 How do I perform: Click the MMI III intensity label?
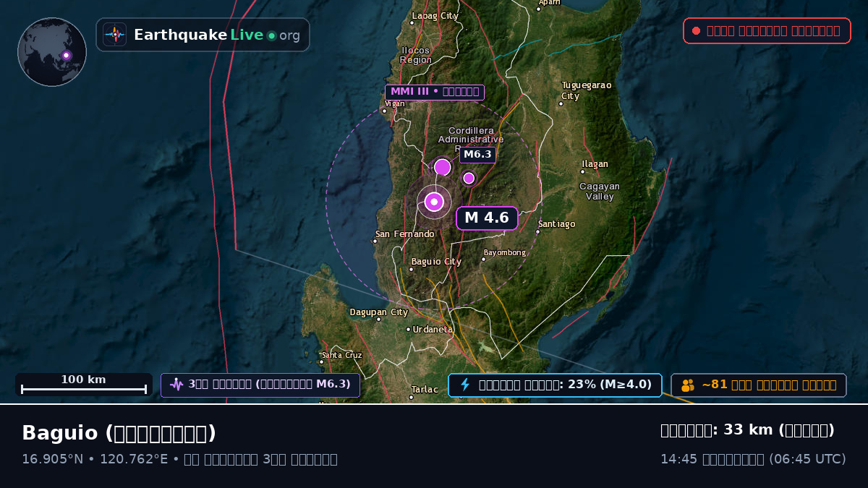point(435,92)
